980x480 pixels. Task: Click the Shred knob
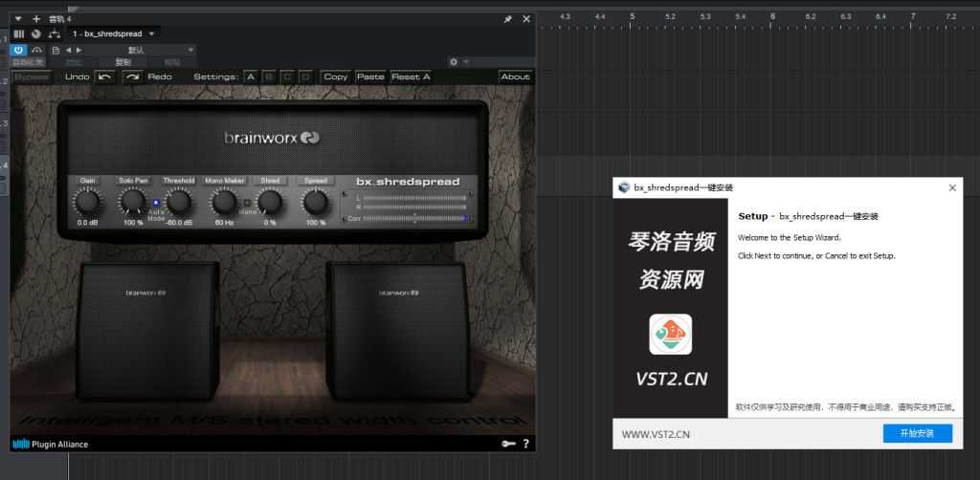click(x=270, y=202)
